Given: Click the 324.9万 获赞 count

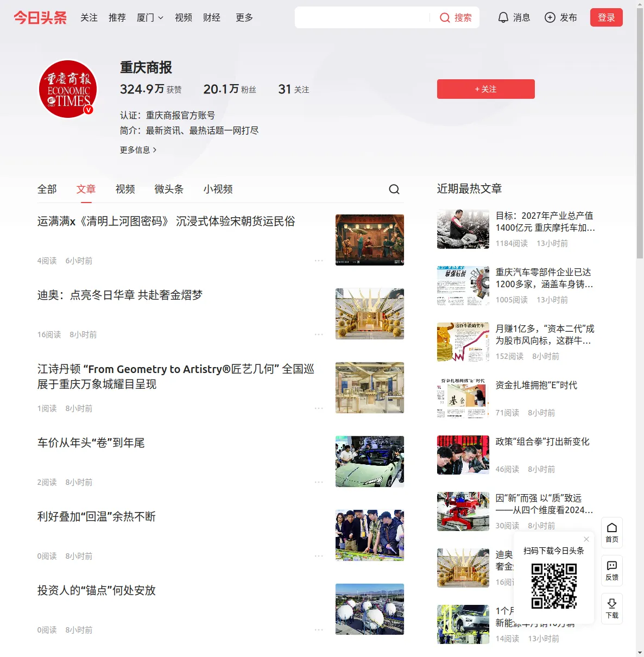Looking at the screenshot, I should tap(151, 89).
